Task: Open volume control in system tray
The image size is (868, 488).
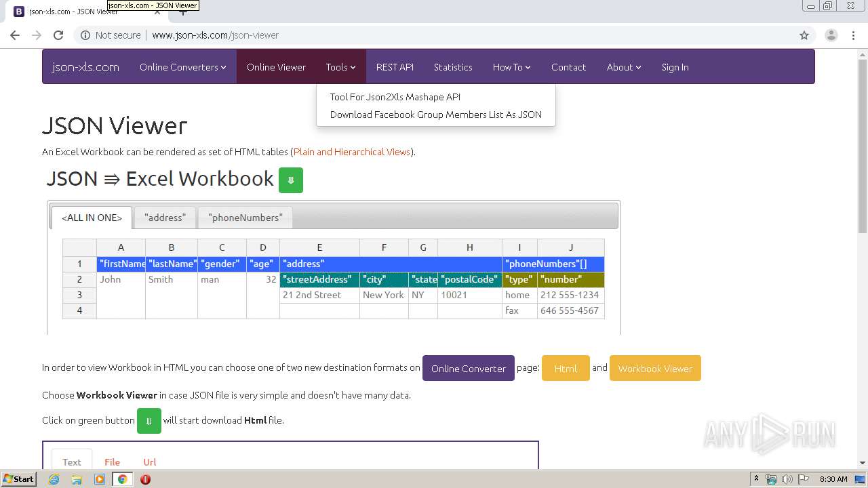Action: (787, 479)
